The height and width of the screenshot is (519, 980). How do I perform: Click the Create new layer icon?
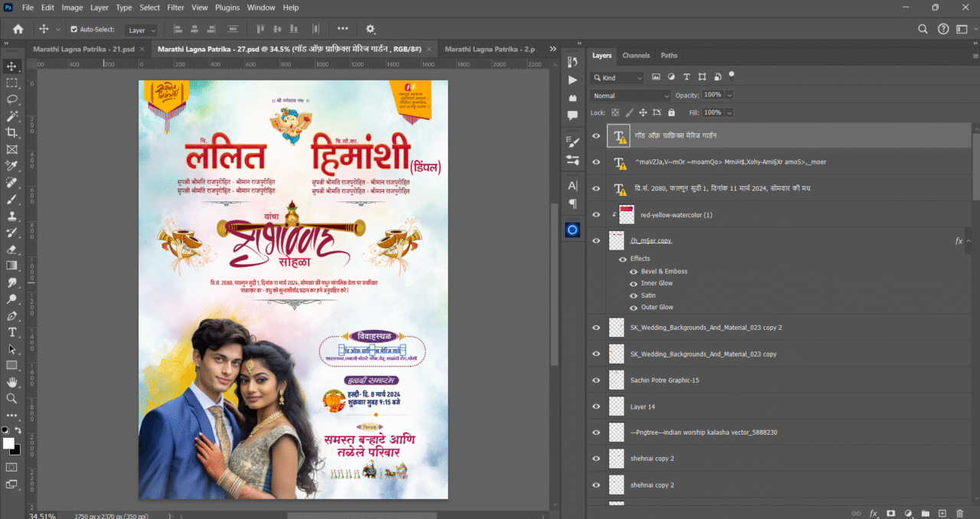click(942, 513)
